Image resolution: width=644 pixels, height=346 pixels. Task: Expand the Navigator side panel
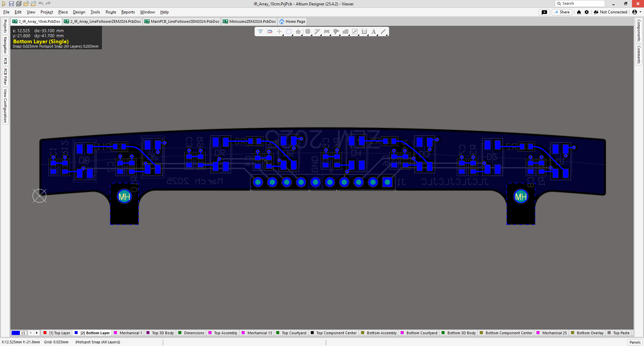(5, 45)
